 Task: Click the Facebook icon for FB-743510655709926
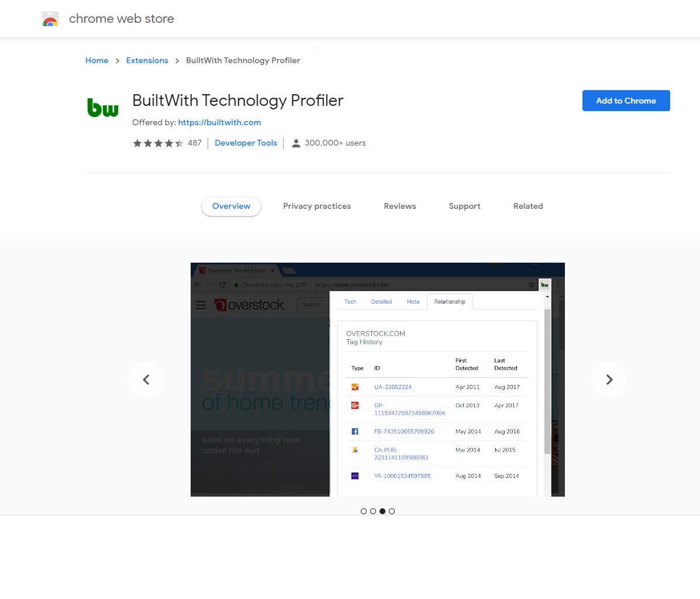355,432
